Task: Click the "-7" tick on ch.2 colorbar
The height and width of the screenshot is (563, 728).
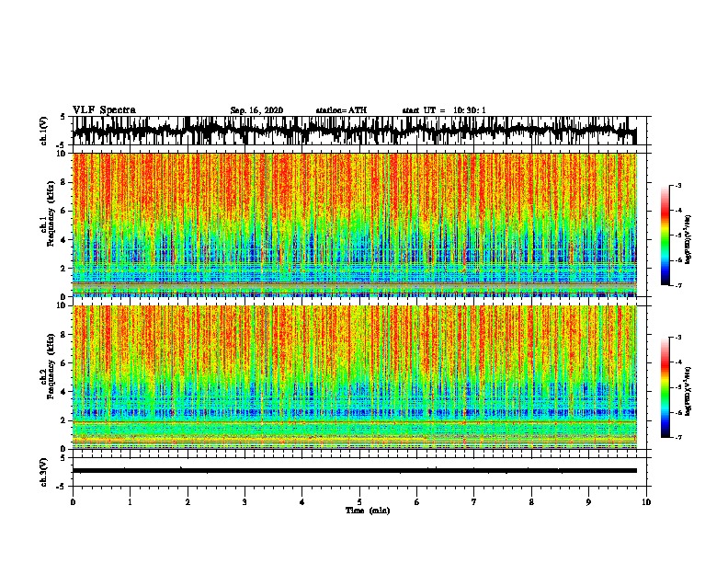Action: click(x=678, y=437)
